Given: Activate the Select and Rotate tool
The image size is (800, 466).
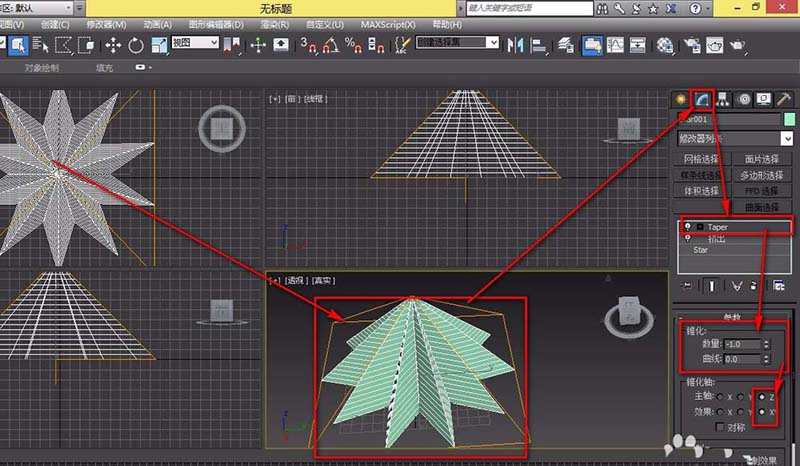Looking at the screenshot, I should tap(135, 45).
